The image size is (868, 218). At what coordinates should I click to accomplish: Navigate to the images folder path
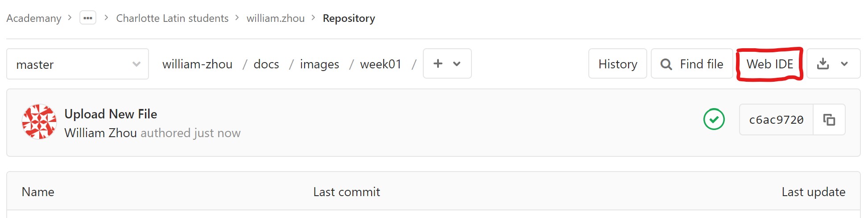click(319, 64)
